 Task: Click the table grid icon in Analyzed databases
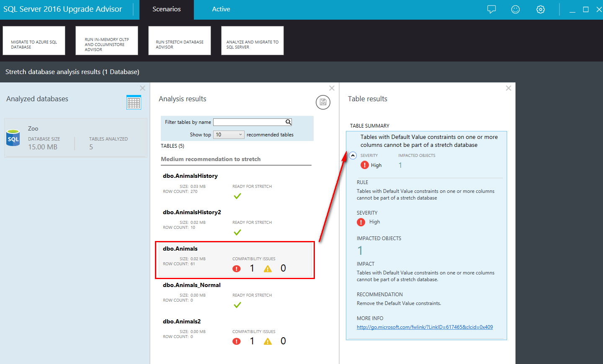coord(134,102)
